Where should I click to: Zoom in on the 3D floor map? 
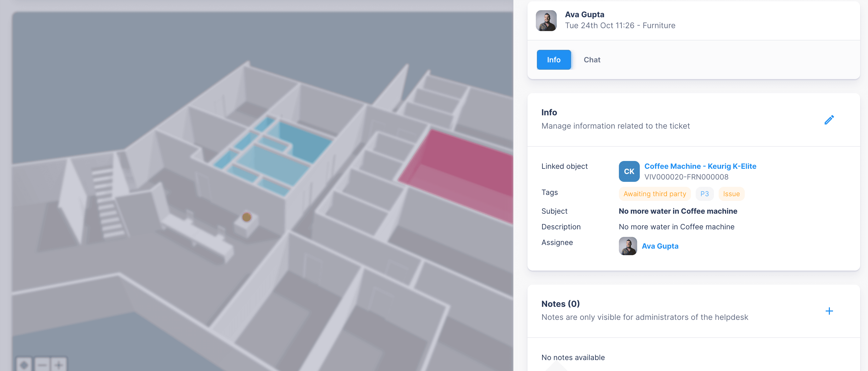[59, 364]
